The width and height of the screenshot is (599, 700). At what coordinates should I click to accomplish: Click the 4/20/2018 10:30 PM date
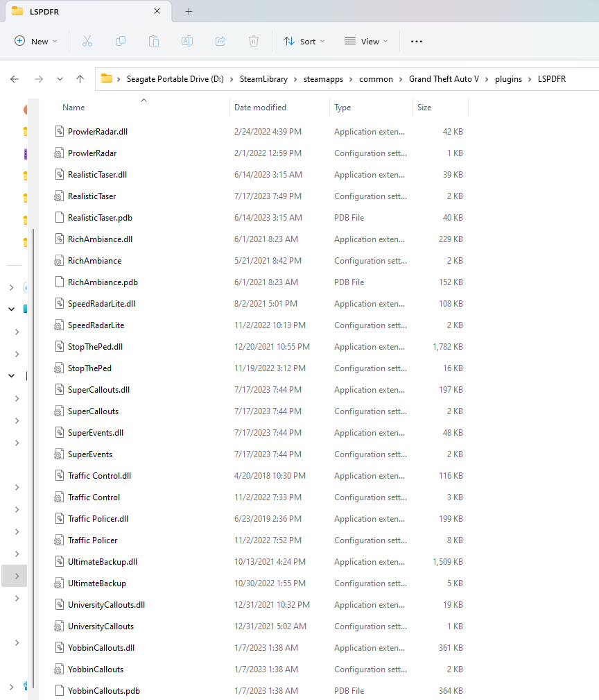270,476
